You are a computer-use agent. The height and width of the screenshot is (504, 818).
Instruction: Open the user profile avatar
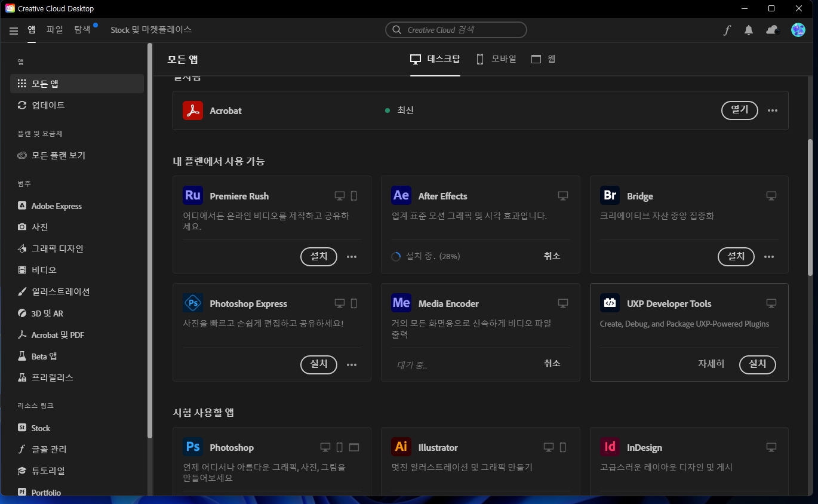pyautogui.click(x=798, y=30)
